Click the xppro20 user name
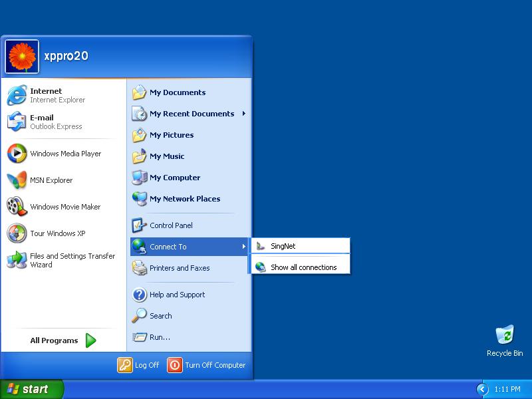Viewport: 532px width, 399px height. pyautogui.click(x=66, y=56)
